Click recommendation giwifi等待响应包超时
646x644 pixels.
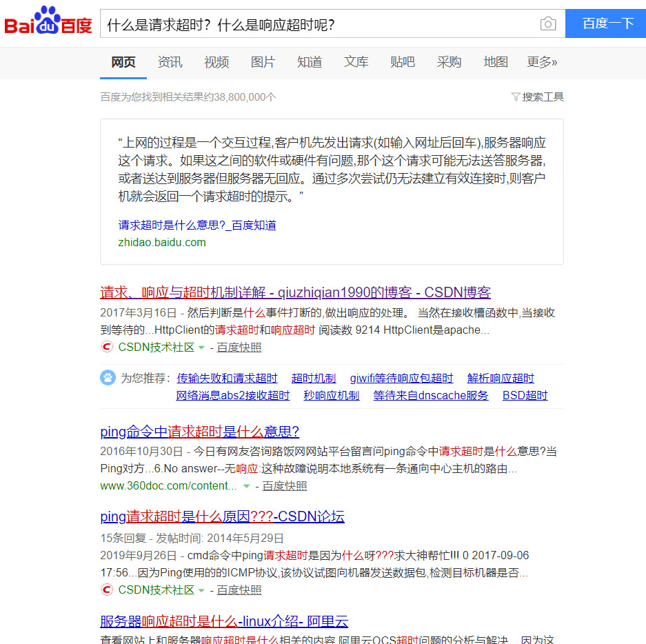pyautogui.click(x=401, y=378)
